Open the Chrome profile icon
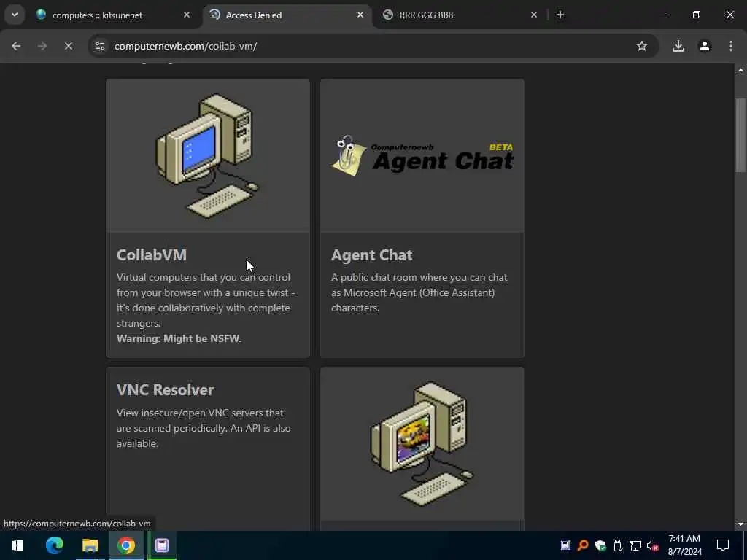Viewport: 747px width, 560px height. (705, 46)
